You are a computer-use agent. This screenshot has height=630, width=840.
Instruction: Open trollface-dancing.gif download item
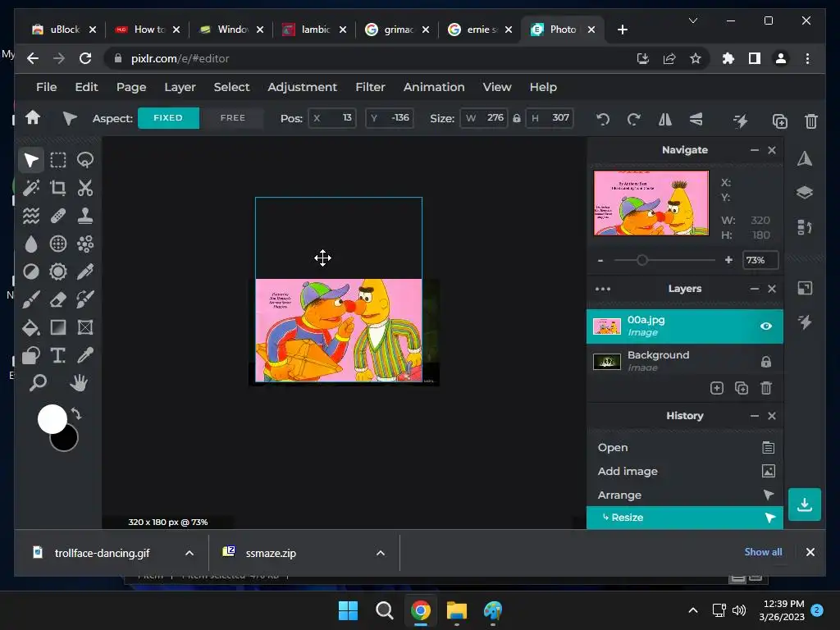(x=103, y=553)
